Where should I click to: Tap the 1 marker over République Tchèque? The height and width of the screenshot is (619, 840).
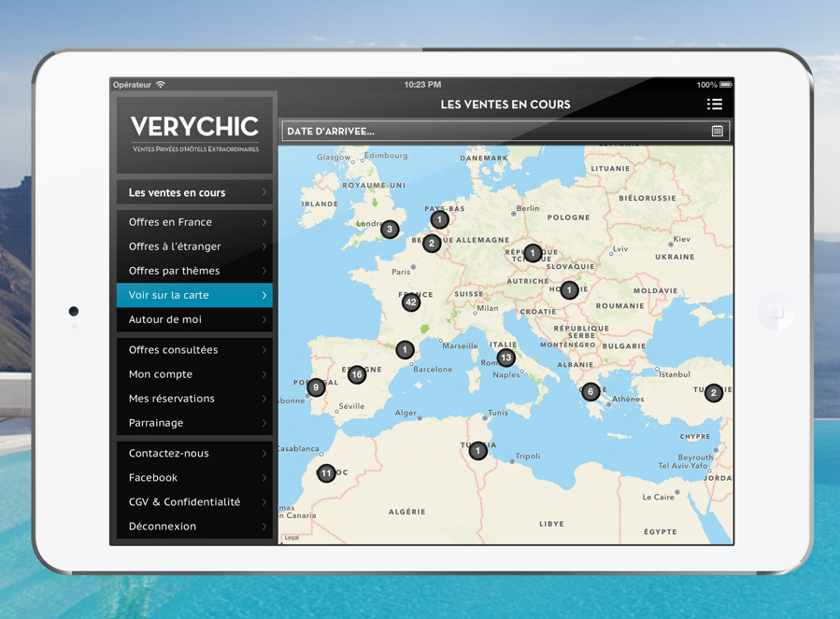point(533,252)
